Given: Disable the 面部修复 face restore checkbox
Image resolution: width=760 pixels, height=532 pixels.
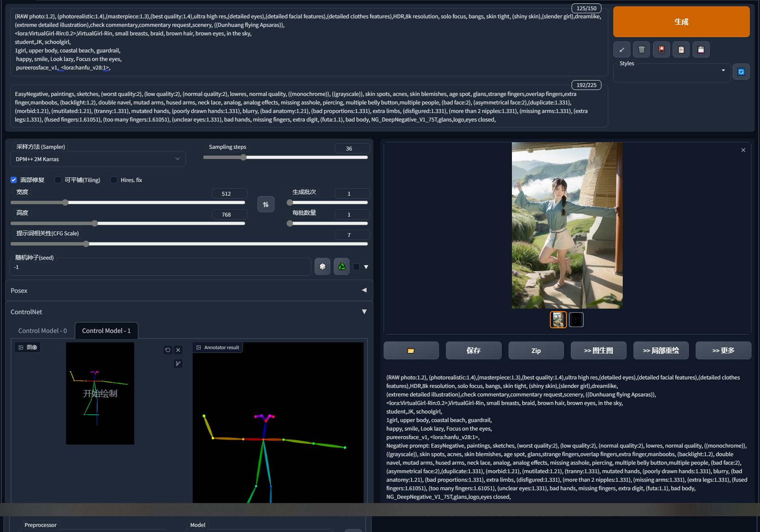Looking at the screenshot, I should (x=14, y=180).
